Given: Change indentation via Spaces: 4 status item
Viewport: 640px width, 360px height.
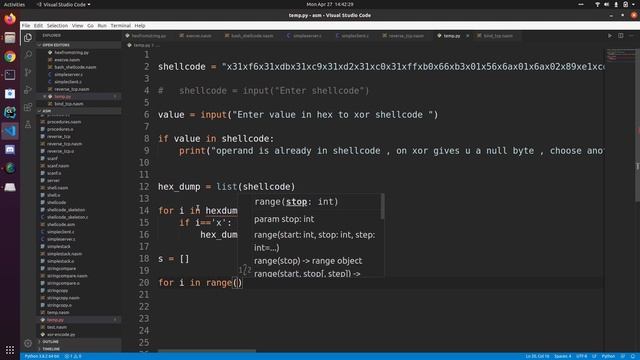Looking at the screenshot, I should coord(562,356).
